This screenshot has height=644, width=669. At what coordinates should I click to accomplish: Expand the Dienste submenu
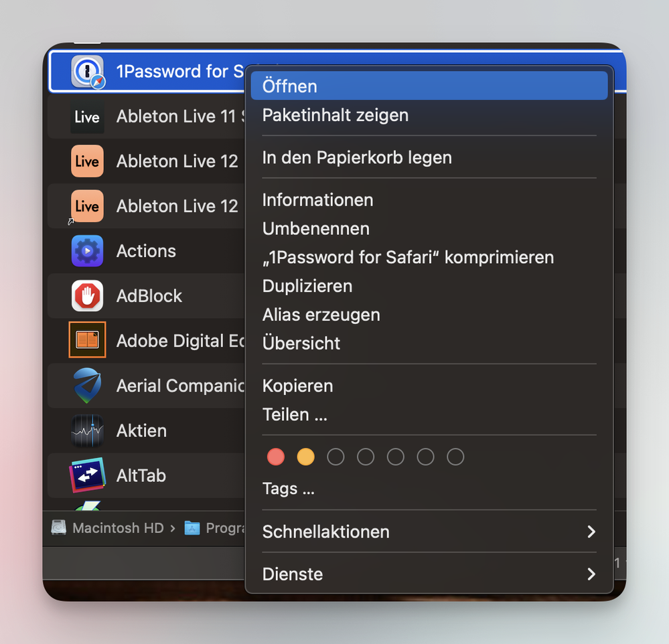429,574
